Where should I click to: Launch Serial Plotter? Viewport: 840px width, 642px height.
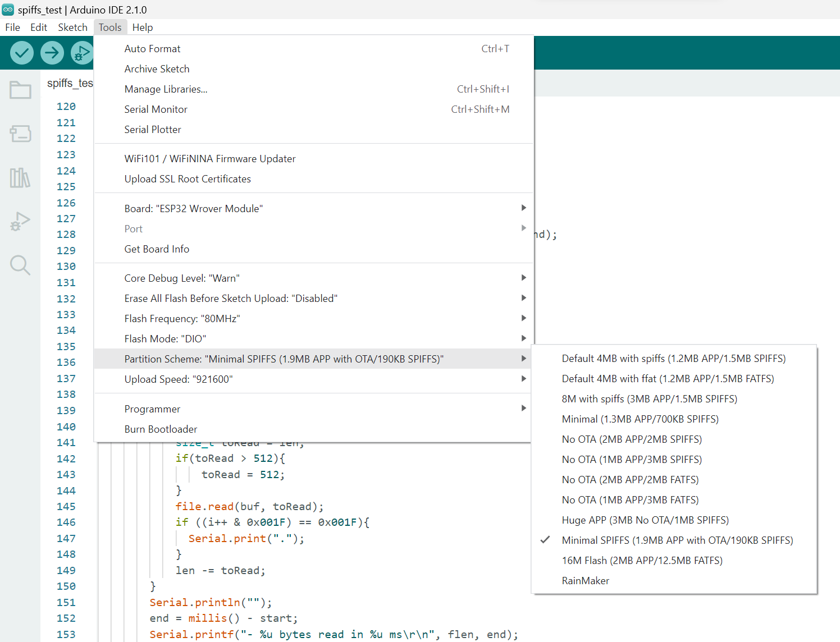pyautogui.click(x=313, y=130)
